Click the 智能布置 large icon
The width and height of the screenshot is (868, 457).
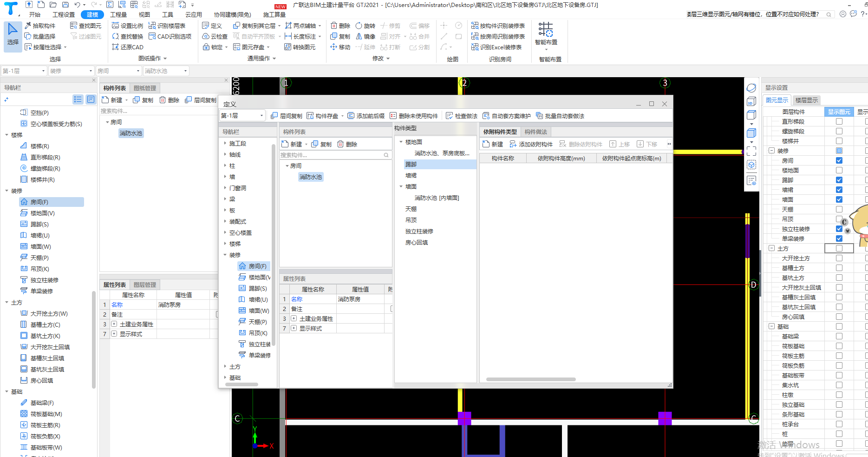pos(546,29)
